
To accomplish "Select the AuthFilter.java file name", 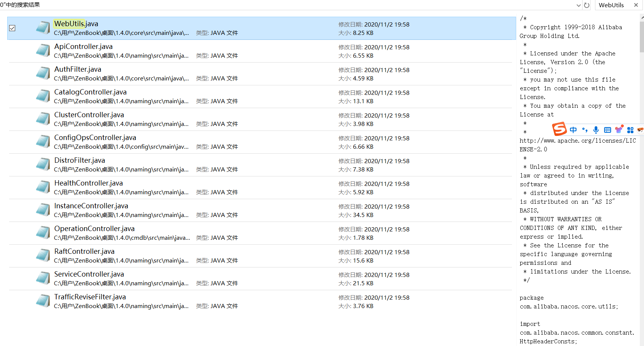I will (x=78, y=69).
